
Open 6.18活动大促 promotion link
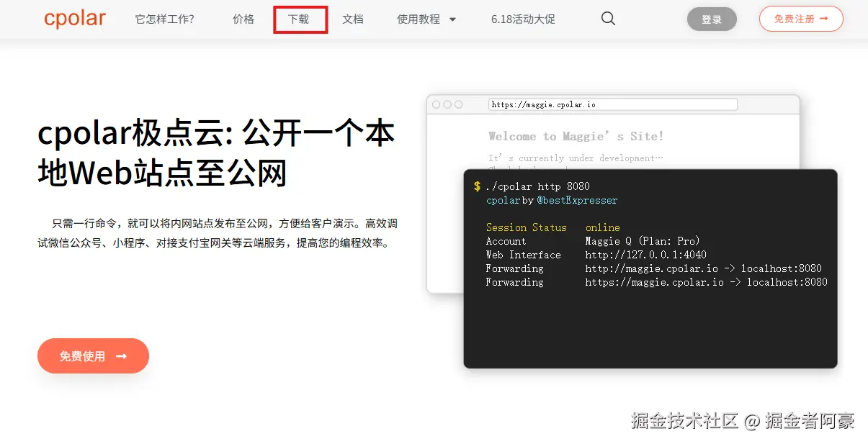(x=523, y=19)
